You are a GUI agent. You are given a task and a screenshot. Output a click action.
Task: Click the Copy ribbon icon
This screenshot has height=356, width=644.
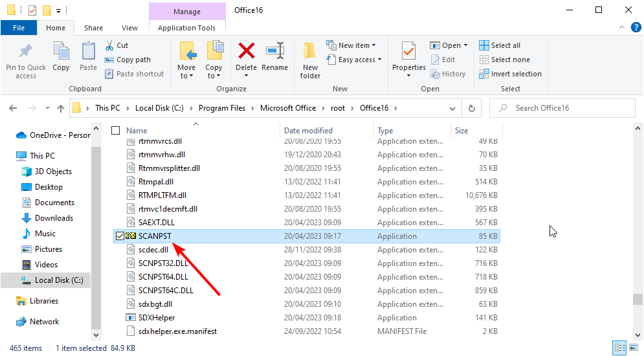(61, 51)
